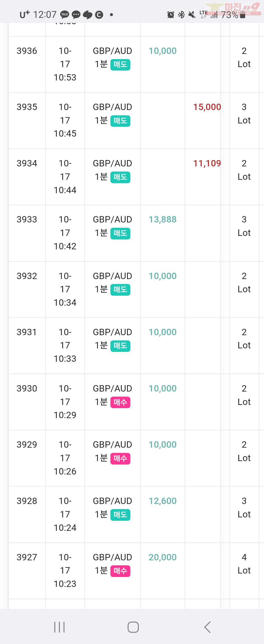The image size is (264, 644).
Task: Tap the red 15,000 loss amount
Action: (x=207, y=107)
